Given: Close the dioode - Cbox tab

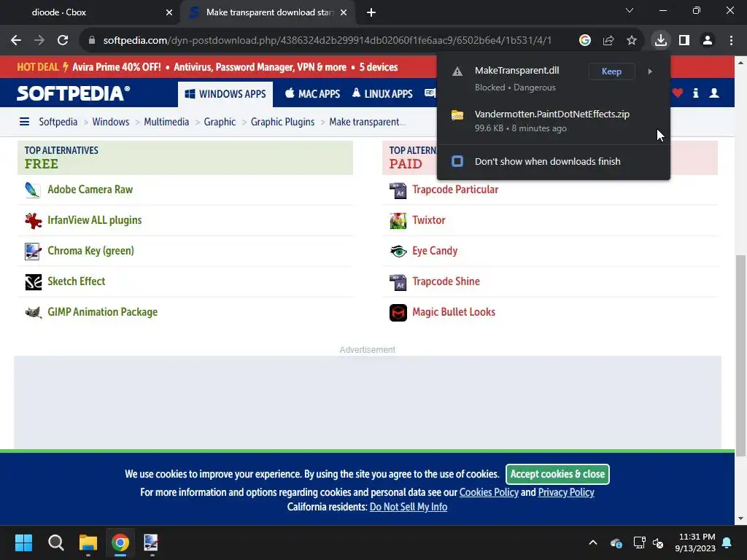Looking at the screenshot, I should (x=169, y=13).
